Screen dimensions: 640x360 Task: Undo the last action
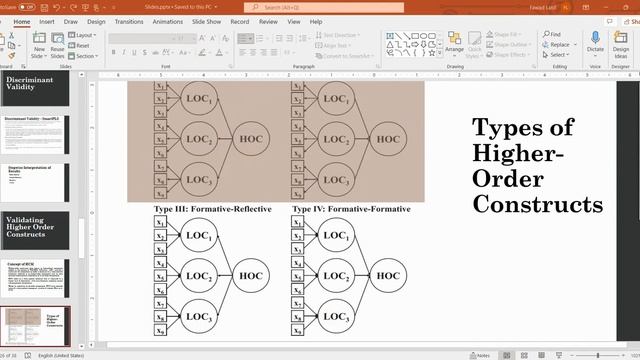coord(57,7)
